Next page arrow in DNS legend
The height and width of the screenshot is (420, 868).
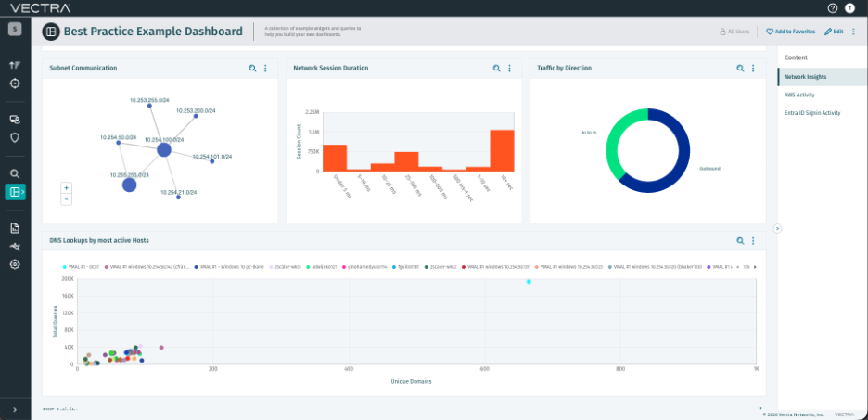[756, 267]
